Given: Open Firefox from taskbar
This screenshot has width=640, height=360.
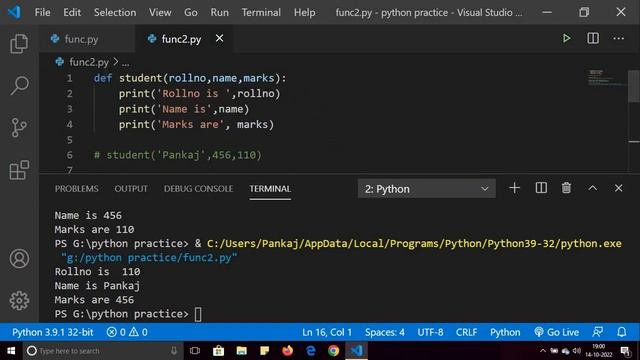Looking at the screenshot, I should click(x=288, y=351).
